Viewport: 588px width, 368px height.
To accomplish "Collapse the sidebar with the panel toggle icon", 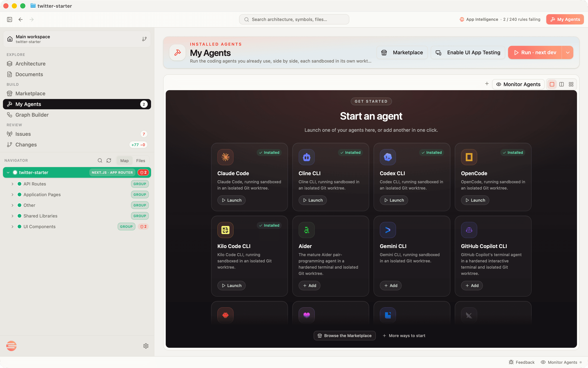I will click(x=10, y=20).
